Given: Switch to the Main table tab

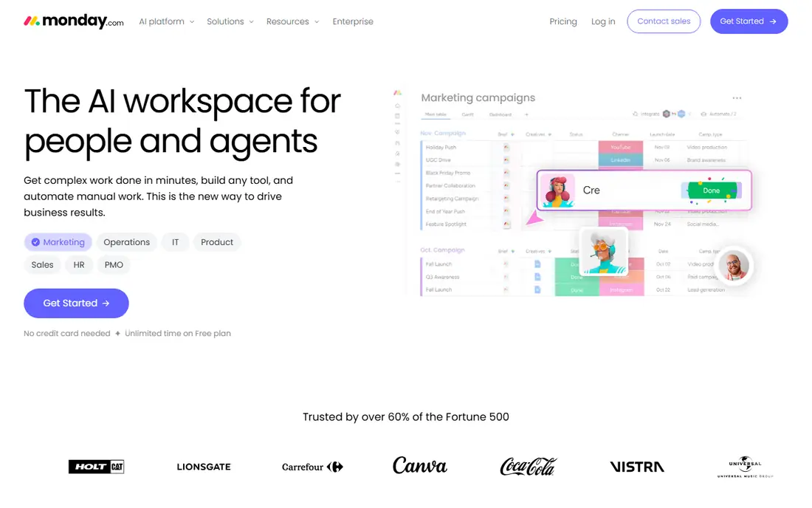Looking at the screenshot, I should click(436, 114).
